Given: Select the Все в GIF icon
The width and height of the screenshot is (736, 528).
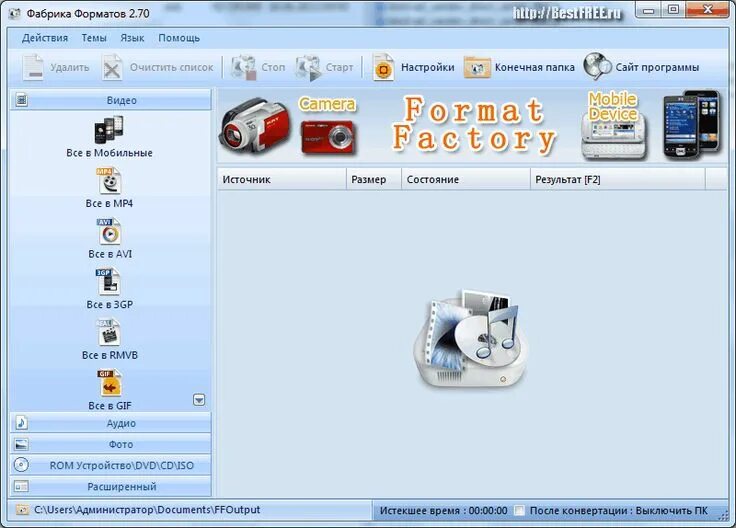Looking at the screenshot, I should (x=109, y=383).
